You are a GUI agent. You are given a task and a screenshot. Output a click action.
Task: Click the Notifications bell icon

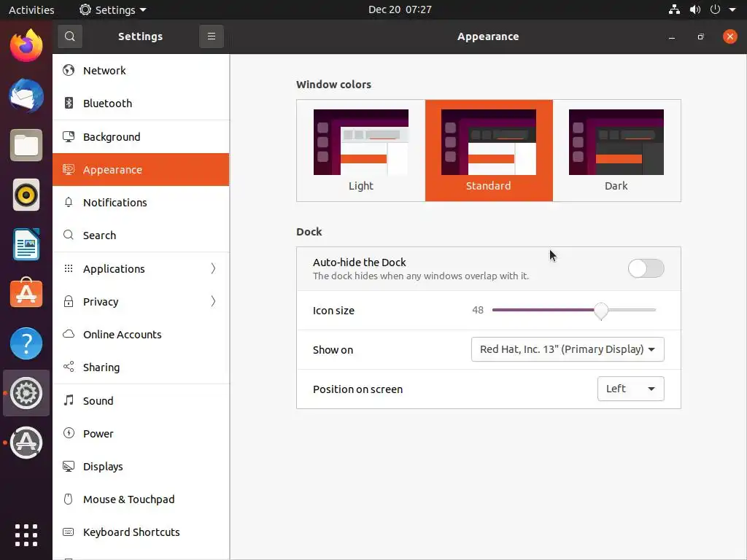pos(69,203)
